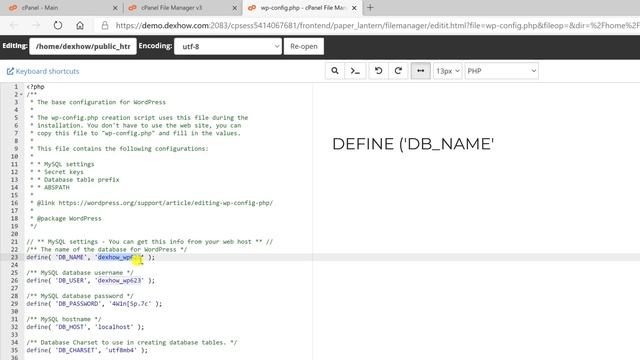This screenshot has height=360, width=640.
Task: Collapse the comment block at line 2
Action: 21,95
